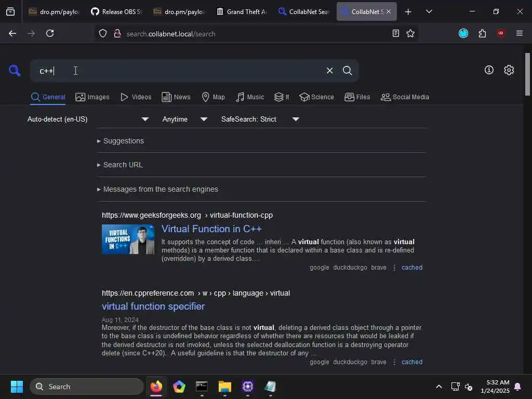Viewport: 532px width, 399px height.
Task: Open the SafeSearch: Strict dropdown
Action: (x=260, y=119)
